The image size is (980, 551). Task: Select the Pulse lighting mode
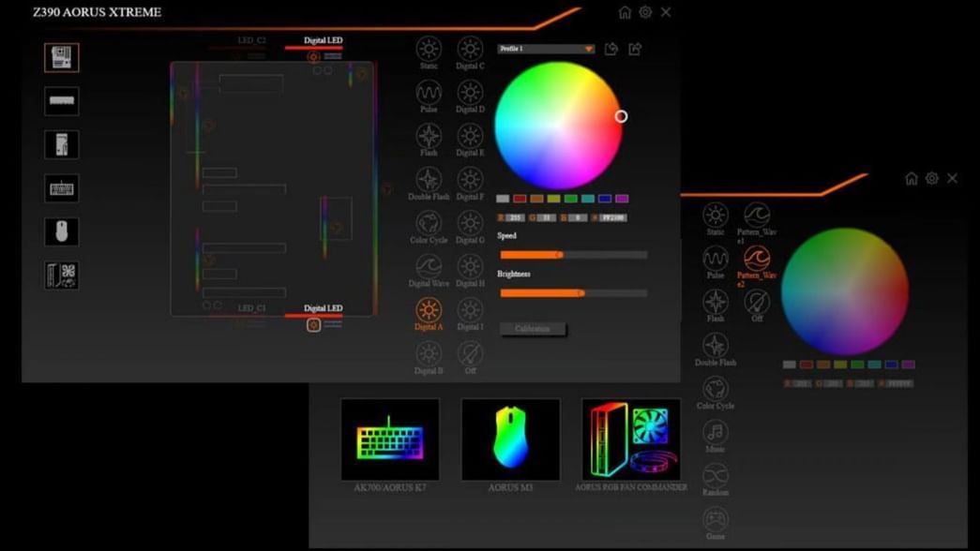429,94
